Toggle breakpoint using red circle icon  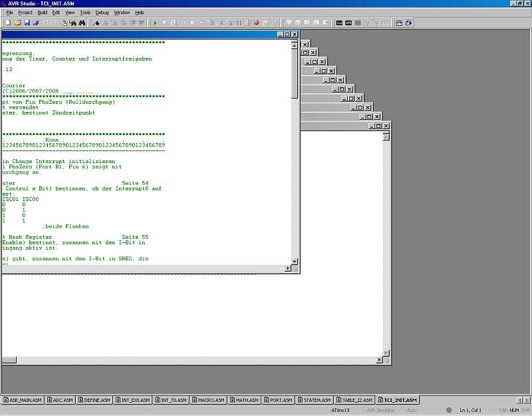[x=257, y=23]
